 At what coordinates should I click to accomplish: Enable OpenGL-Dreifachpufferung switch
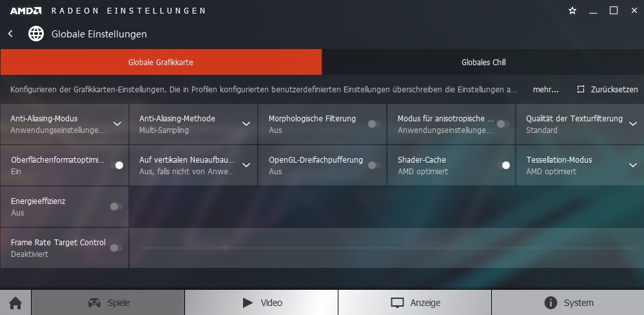pos(374,165)
